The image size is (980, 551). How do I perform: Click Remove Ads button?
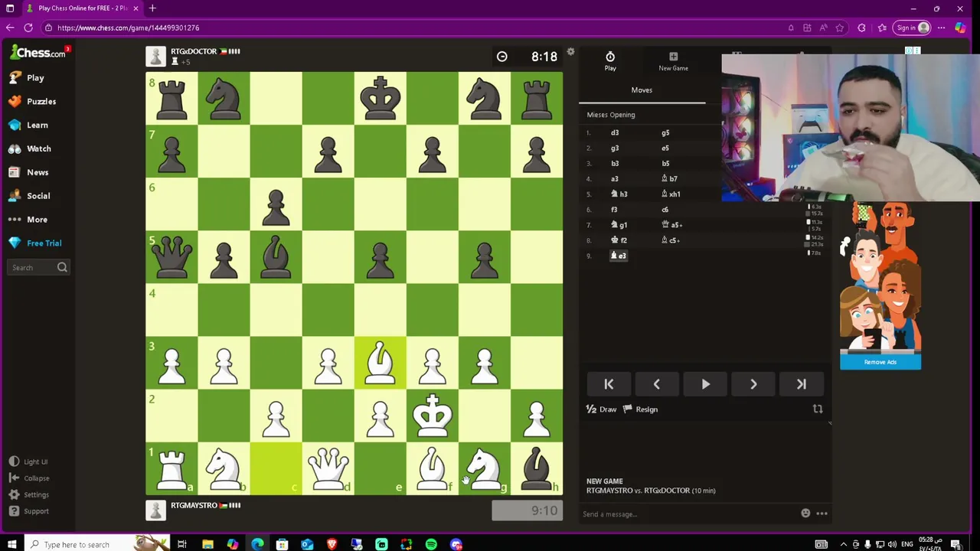[880, 363]
